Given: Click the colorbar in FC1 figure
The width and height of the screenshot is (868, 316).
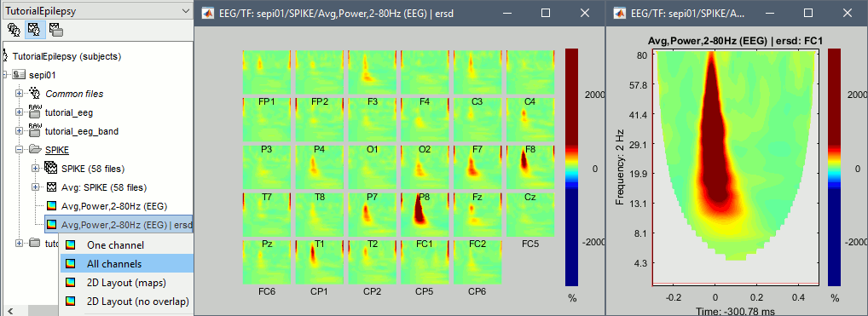Looking at the screenshot, I should [x=835, y=167].
